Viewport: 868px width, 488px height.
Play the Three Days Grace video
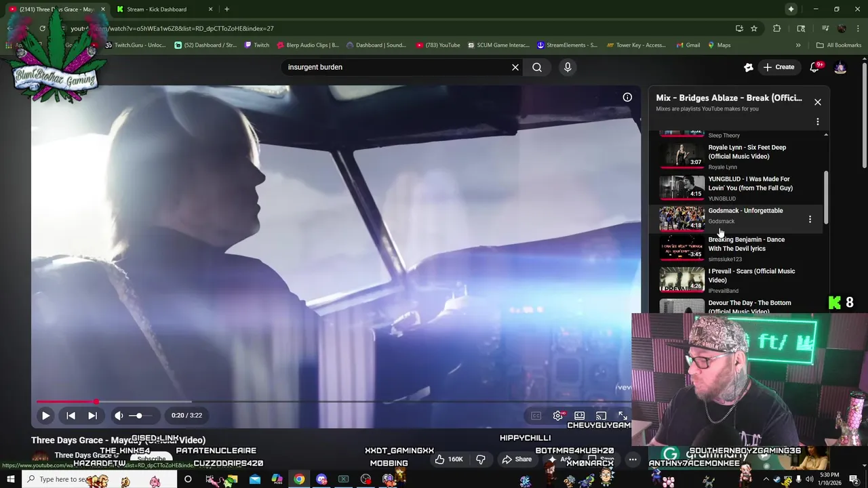coord(45,415)
